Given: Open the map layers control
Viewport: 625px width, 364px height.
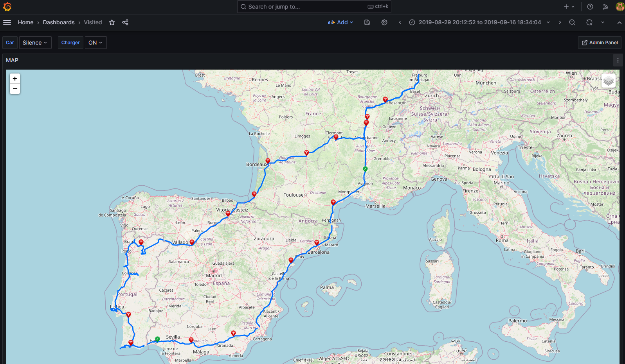Looking at the screenshot, I should point(608,81).
